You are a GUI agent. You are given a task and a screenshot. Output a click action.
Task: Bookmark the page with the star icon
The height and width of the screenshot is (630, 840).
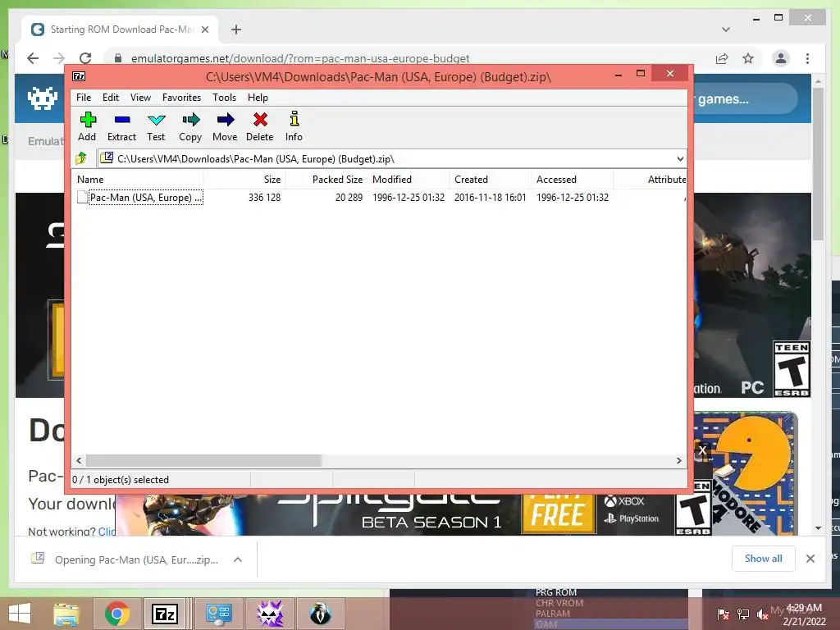click(748, 58)
